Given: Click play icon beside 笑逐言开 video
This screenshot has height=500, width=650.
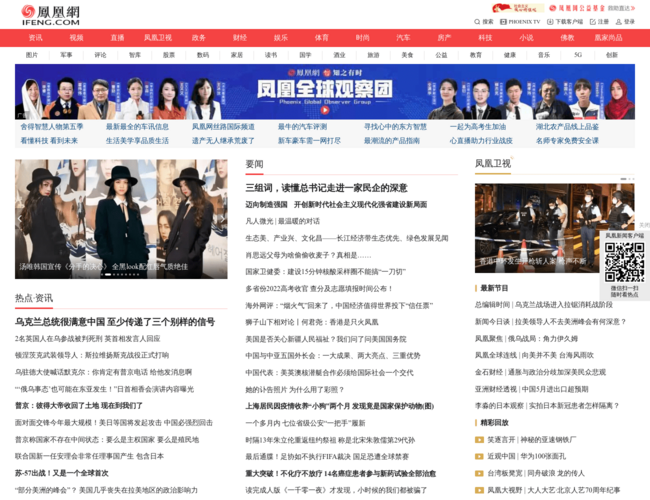Looking at the screenshot, I should click(479, 439).
